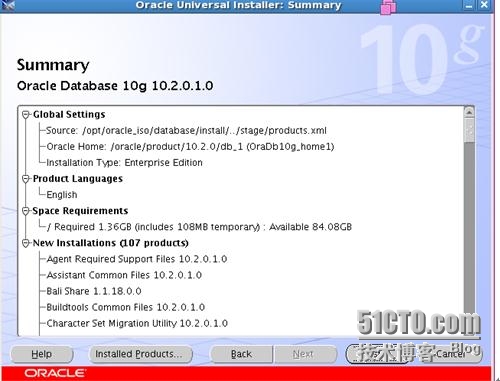This screenshot has width=500, height=381.
Task: Select Buildtools Common Files 10.2.0.1.0
Action: (x=126, y=307)
